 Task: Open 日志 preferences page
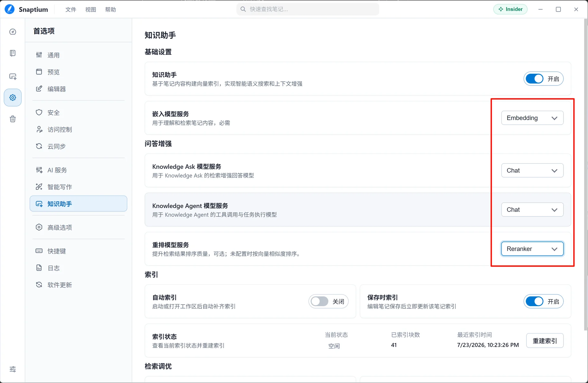[78, 268]
